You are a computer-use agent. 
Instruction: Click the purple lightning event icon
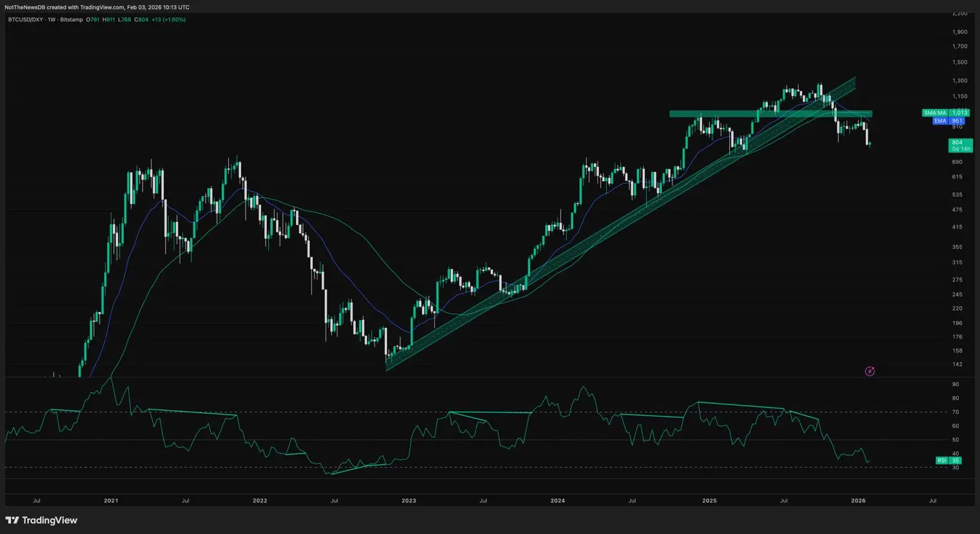pos(870,371)
